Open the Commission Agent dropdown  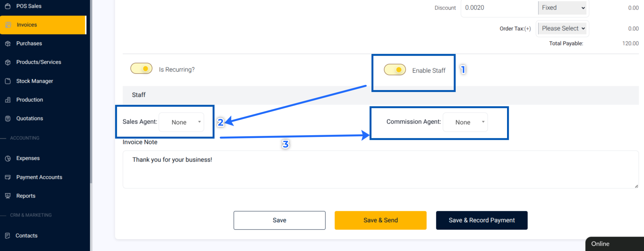click(x=465, y=122)
